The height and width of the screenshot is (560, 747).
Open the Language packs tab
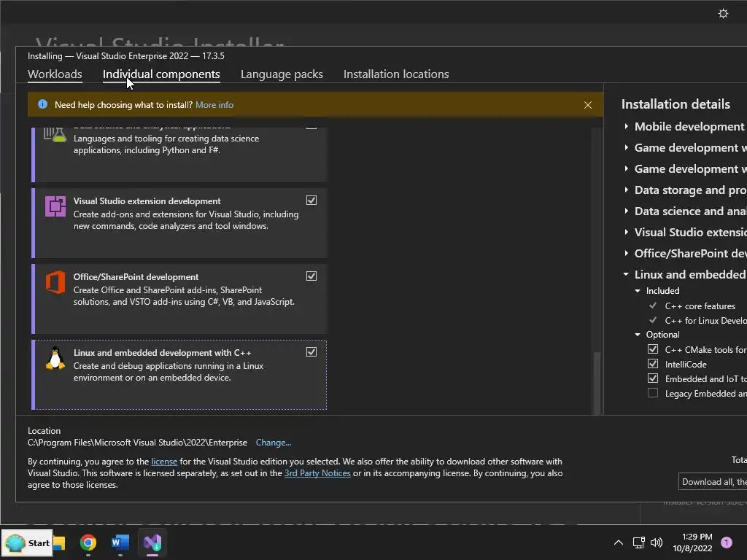tap(282, 74)
